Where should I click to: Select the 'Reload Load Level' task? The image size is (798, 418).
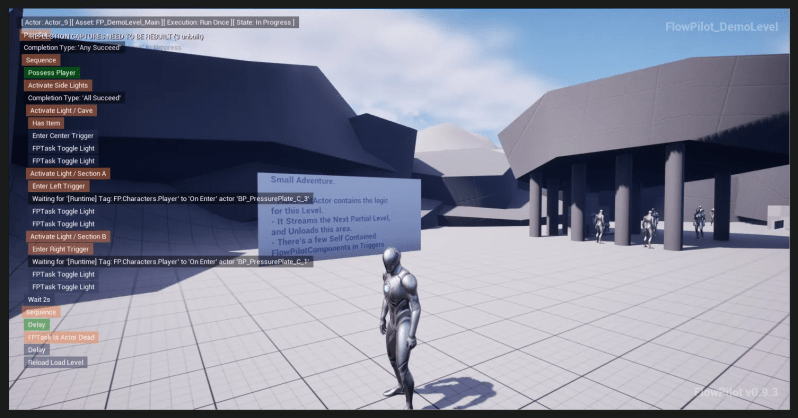pyautogui.click(x=55, y=363)
